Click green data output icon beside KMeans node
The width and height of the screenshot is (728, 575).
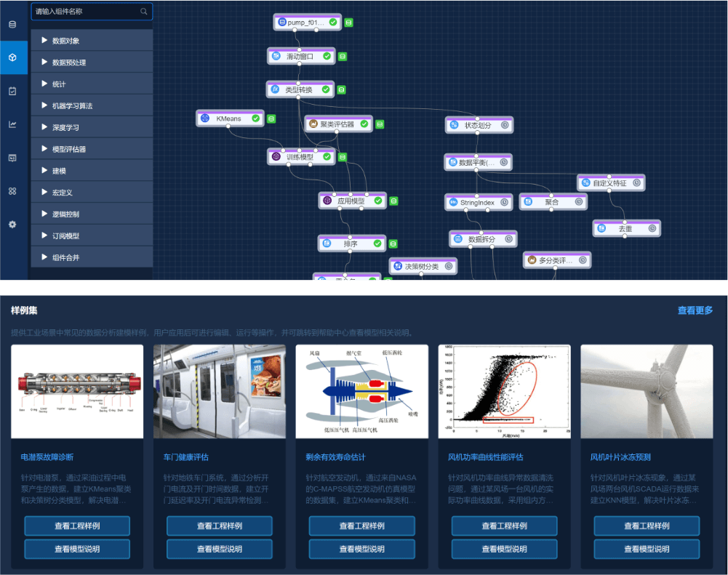tap(271, 118)
